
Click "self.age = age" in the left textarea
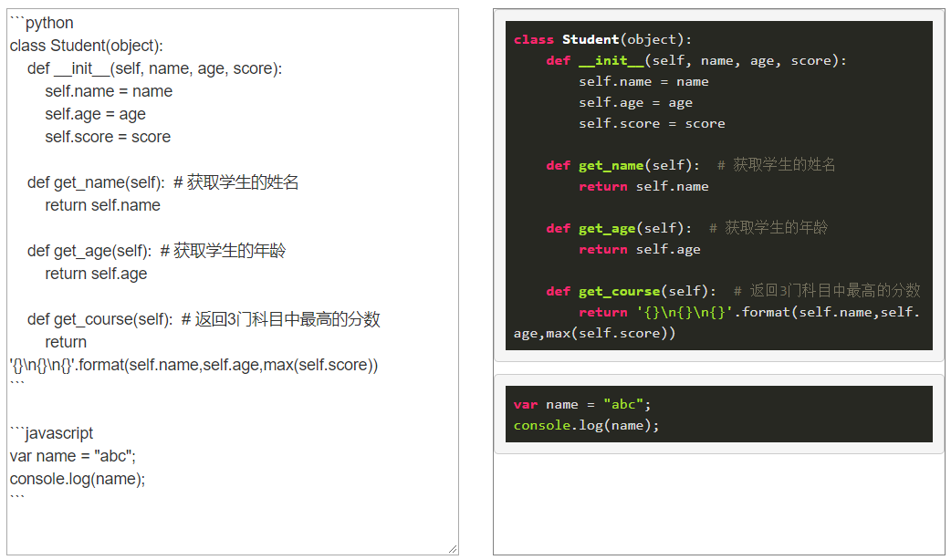95,115
